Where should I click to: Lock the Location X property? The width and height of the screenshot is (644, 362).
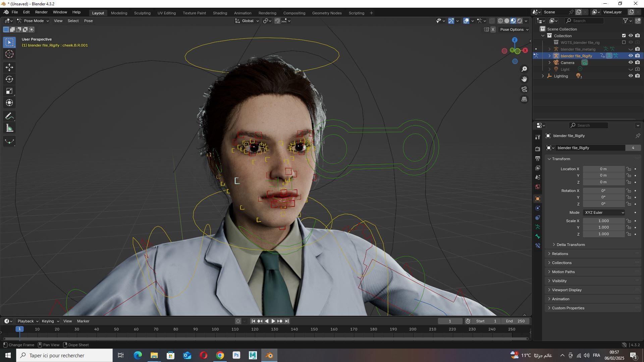coord(629,169)
